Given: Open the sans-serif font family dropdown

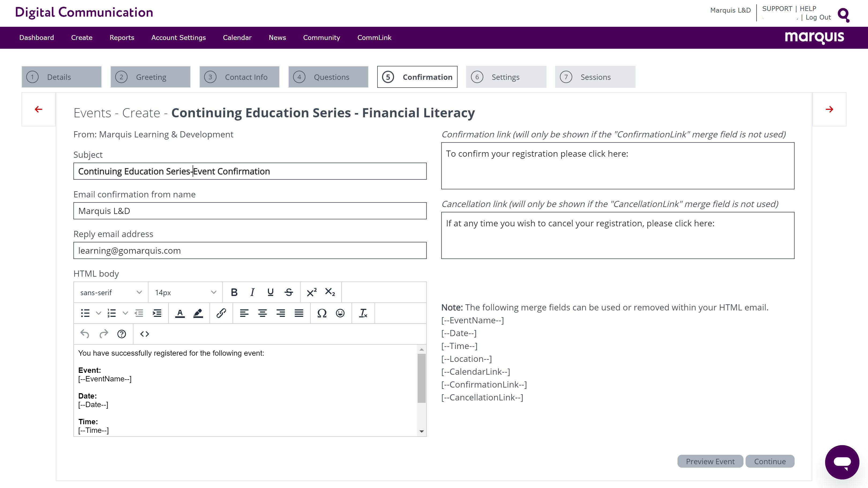Looking at the screenshot, I should pos(111,292).
